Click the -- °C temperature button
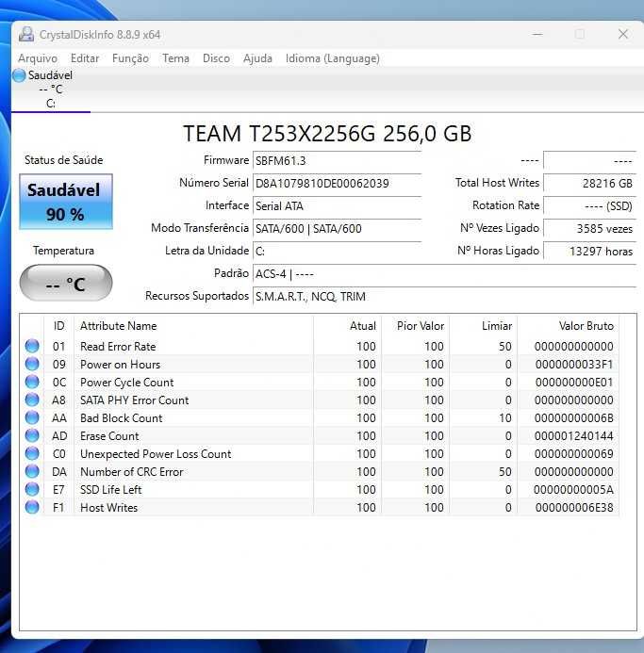The height and width of the screenshot is (653, 644). (x=66, y=283)
